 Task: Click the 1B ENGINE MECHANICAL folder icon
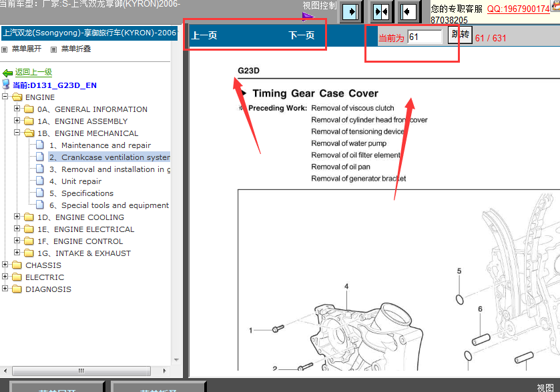[29, 133]
